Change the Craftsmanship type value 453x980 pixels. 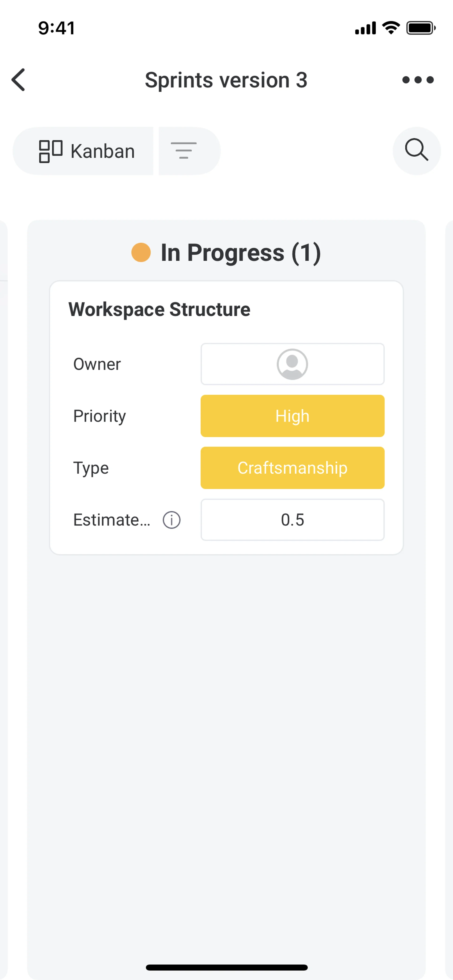pos(292,467)
